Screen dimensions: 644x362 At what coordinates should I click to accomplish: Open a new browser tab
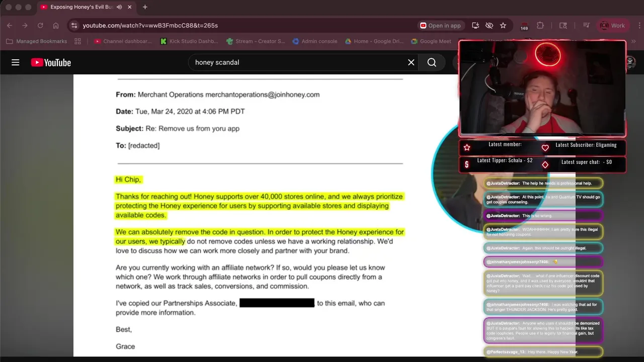(x=145, y=7)
